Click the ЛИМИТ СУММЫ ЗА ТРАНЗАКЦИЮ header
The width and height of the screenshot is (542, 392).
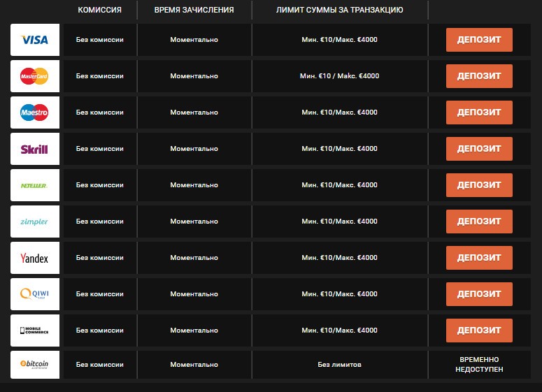(339, 10)
